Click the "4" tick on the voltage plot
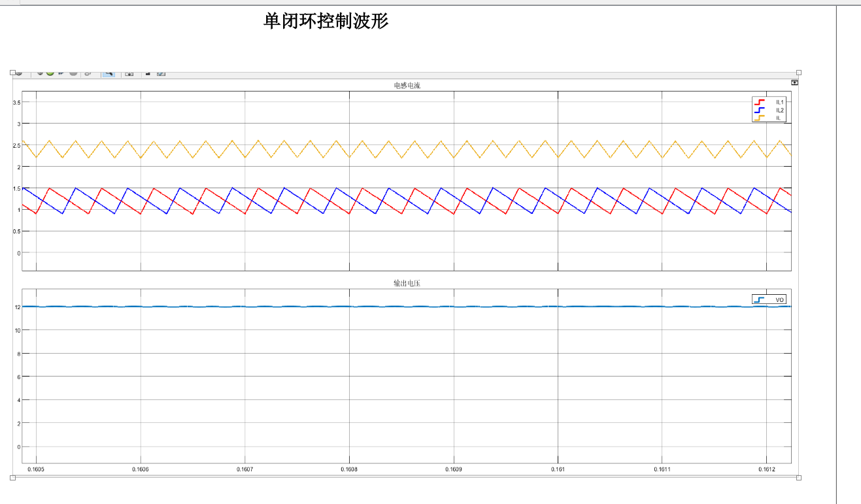The image size is (861, 504). tap(18, 400)
